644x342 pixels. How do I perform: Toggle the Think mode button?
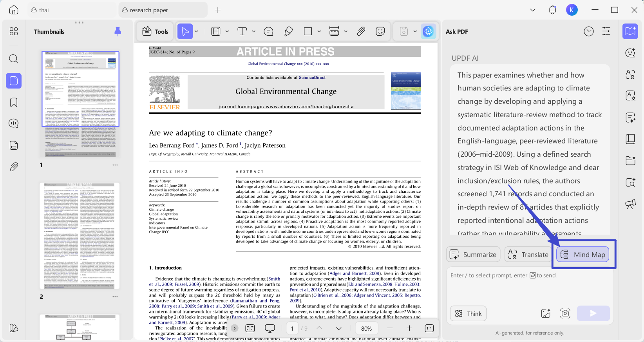tap(469, 313)
